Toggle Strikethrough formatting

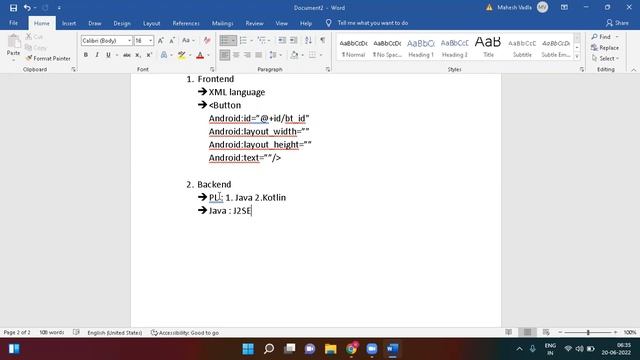[x=127, y=55]
